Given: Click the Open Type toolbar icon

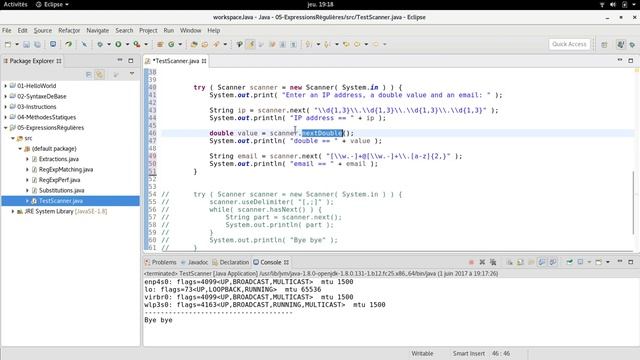Looking at the screenshot, I should coord(194,44).
